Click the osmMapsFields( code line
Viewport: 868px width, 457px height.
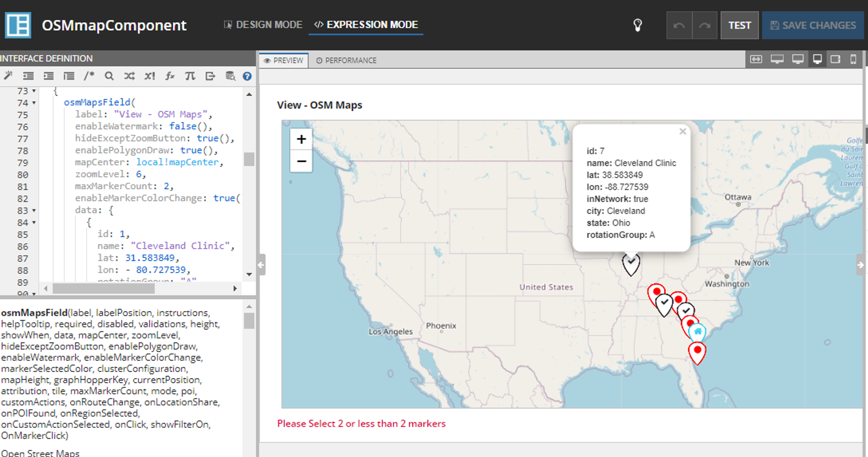point(100,102)
